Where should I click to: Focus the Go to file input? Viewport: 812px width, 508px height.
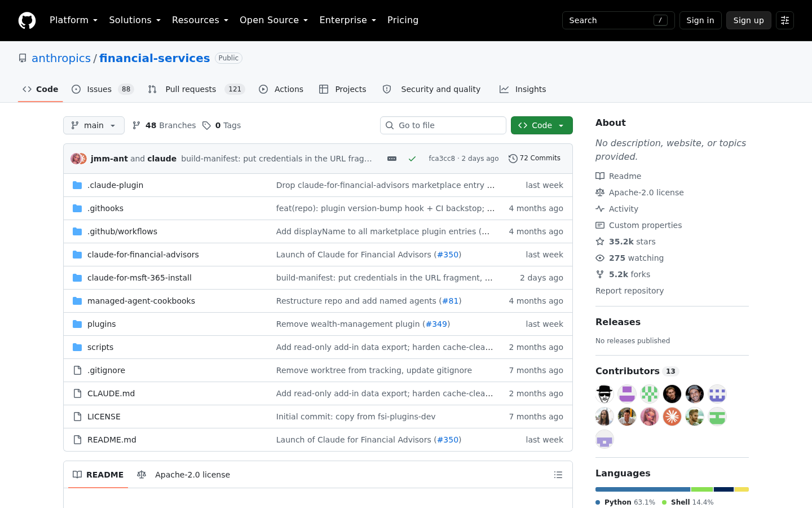443,125
